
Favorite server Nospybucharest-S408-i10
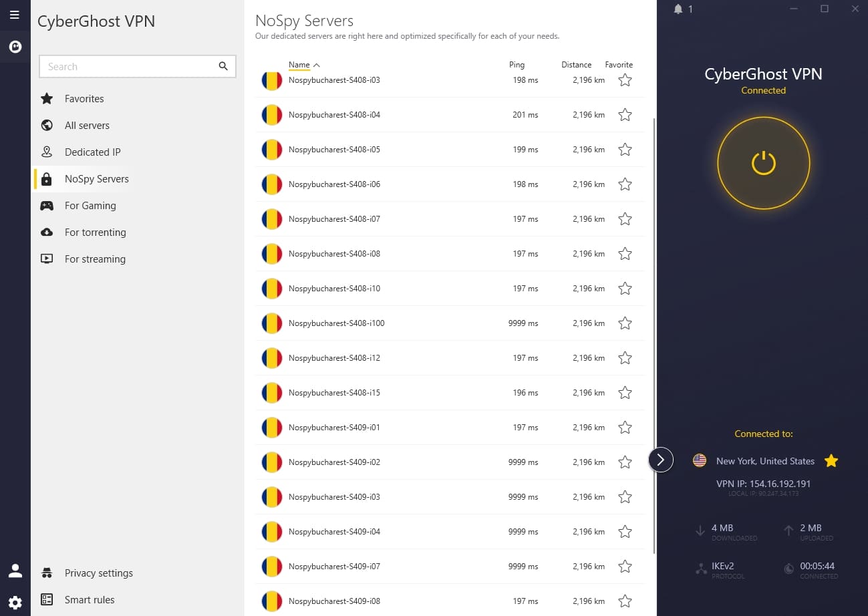[625, 289]
